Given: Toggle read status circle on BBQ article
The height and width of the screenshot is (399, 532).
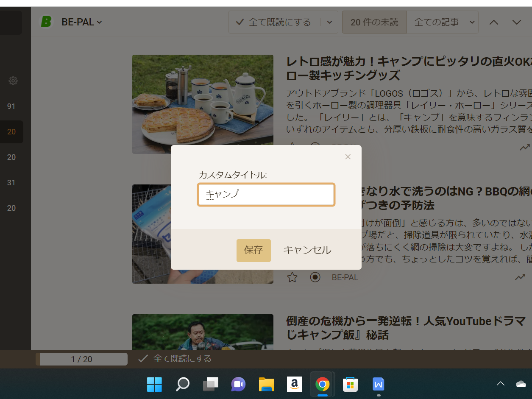Looking at the screenshot, I should tap(315, 277).
